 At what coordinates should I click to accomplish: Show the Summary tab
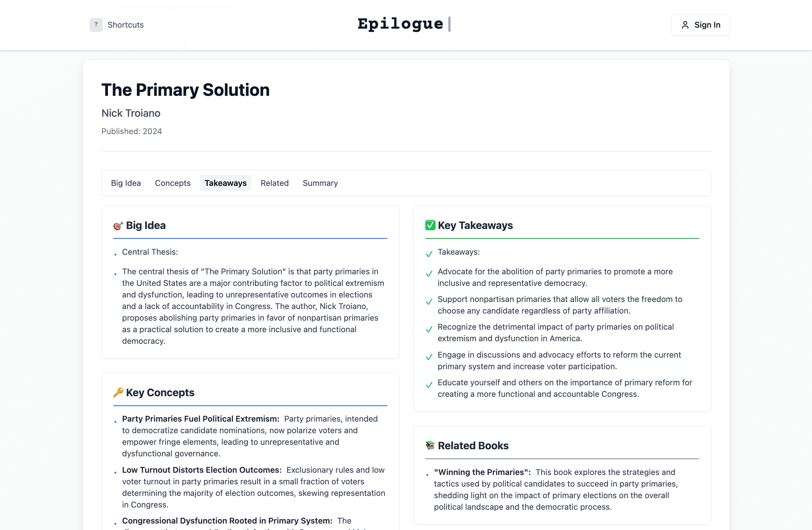point(320,183)
